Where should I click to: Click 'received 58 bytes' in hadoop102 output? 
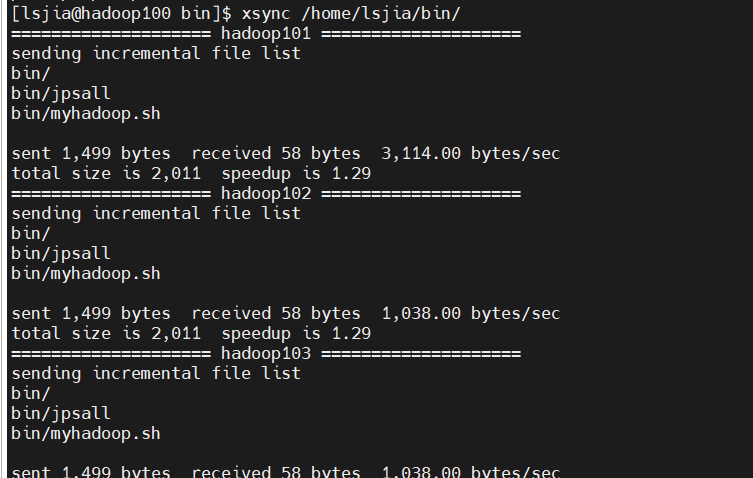point(276,314)
